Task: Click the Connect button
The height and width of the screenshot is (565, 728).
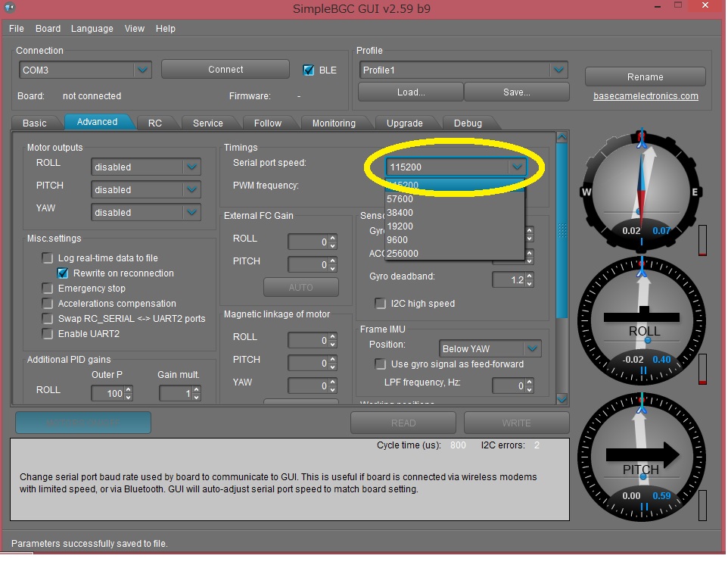Action: [x=226, y=69]
